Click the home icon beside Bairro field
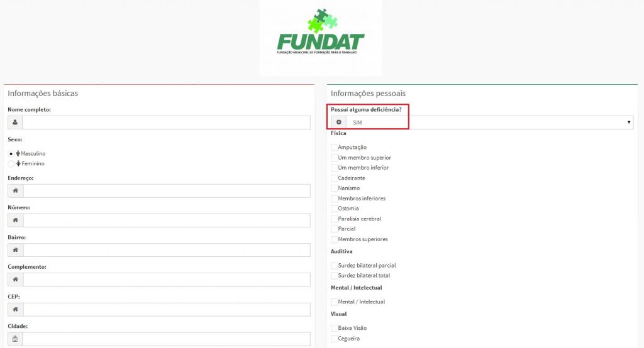Viewport: 644px width, 348px height. (15, 250)
